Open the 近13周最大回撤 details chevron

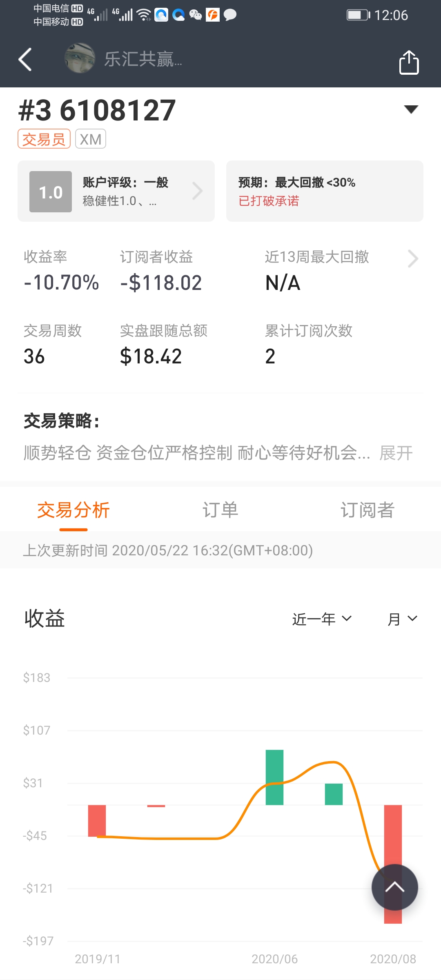click(413, 258)
